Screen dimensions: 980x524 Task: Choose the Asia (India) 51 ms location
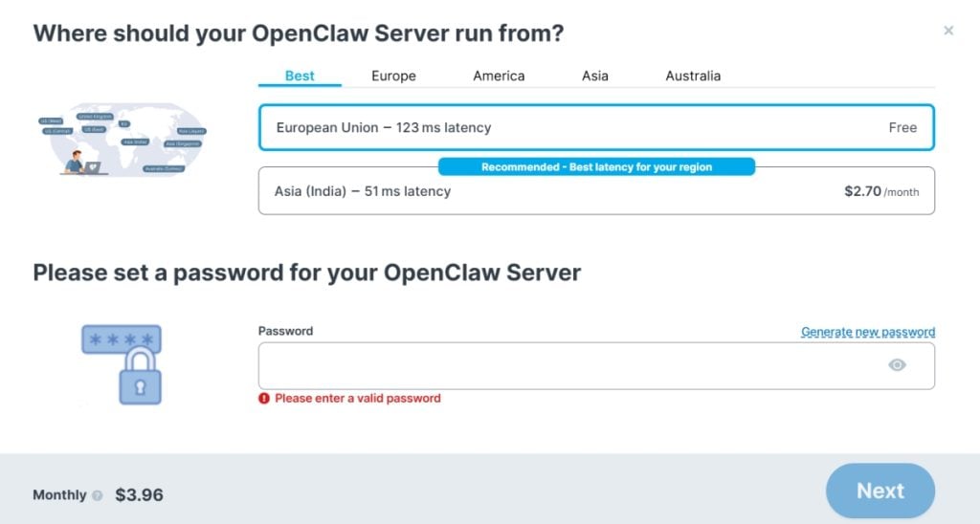click(596, 192)
